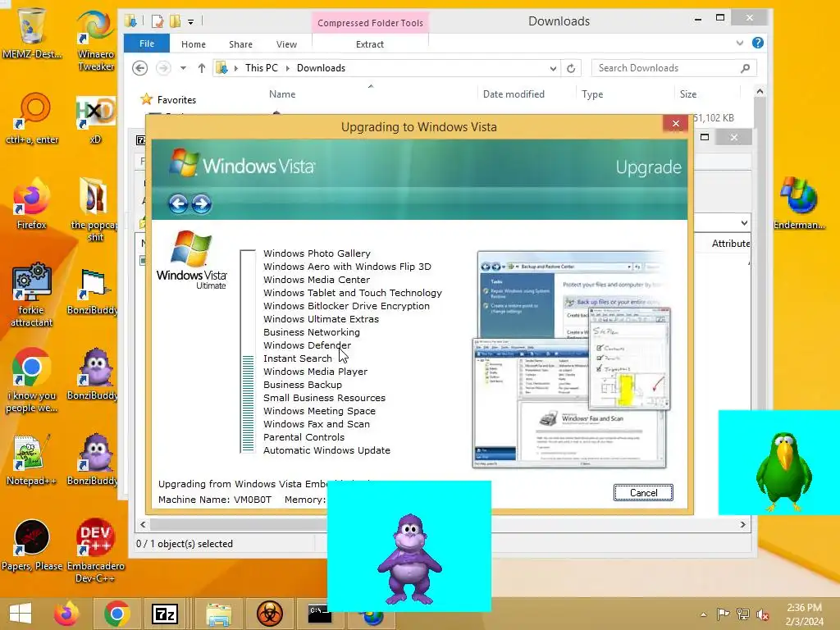Select the Compressed Folder Tools tab
840x630 pixels.
coord(370,23)
